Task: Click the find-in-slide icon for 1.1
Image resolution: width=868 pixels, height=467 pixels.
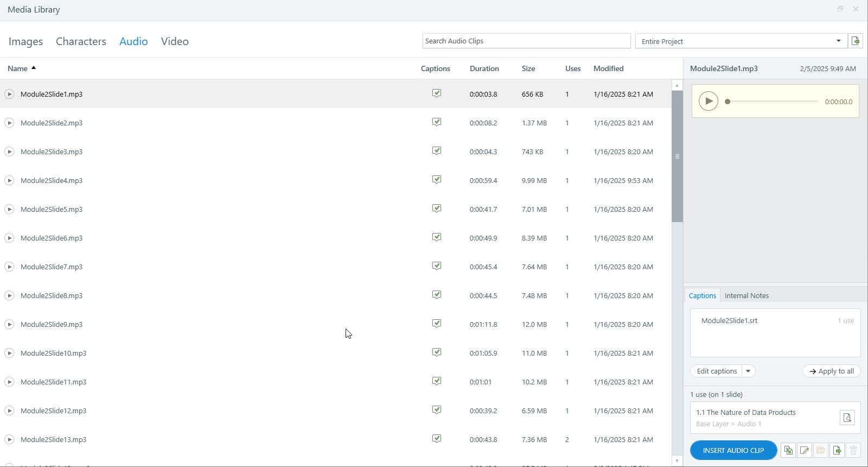Action: (x=847, y=418)
